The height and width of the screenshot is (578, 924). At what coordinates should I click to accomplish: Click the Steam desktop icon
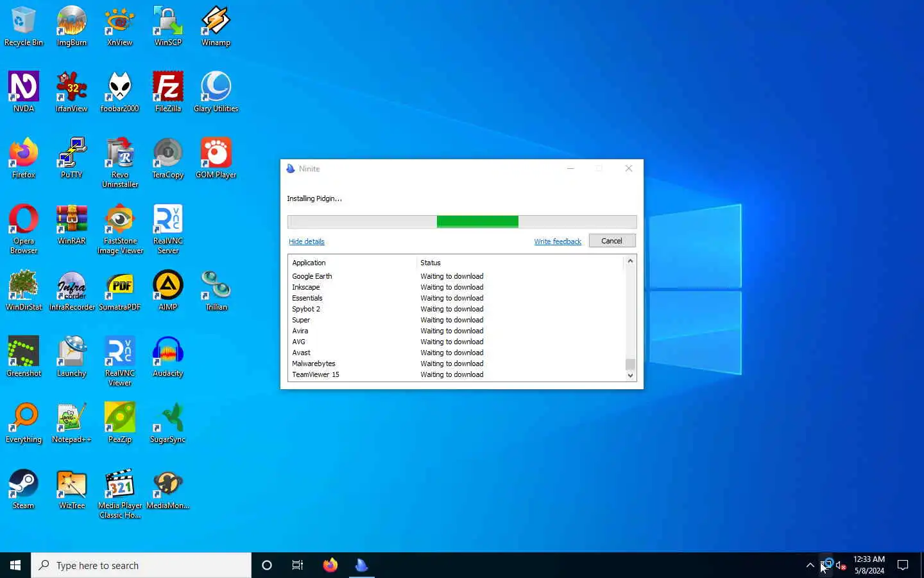24,489
